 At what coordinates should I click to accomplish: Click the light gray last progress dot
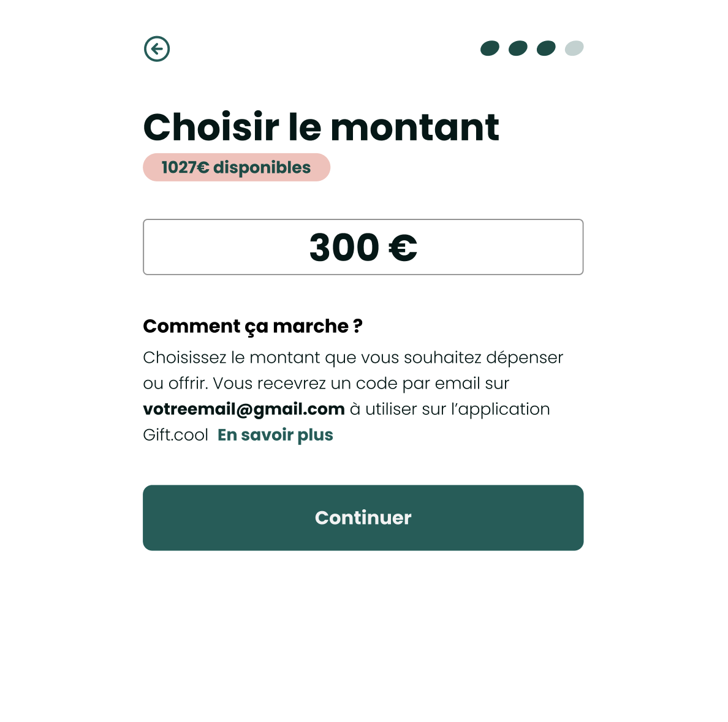574,48
